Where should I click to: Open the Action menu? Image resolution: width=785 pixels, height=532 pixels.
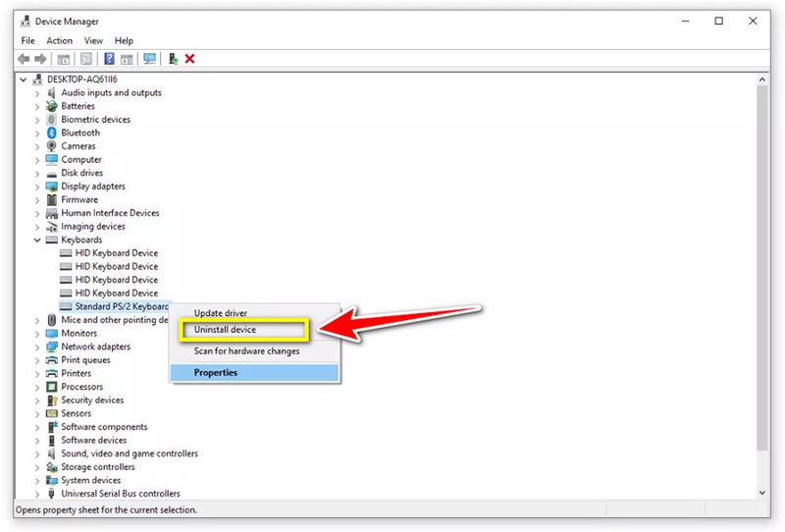coord(59,40)
